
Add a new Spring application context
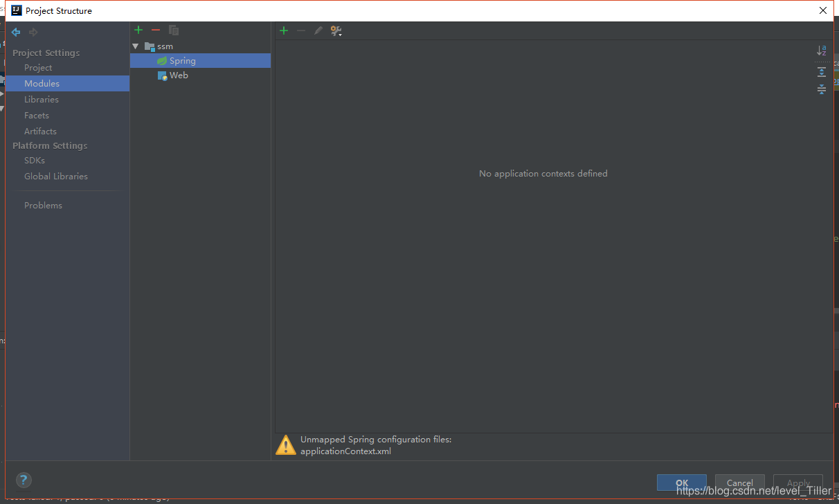pos(284,30)
